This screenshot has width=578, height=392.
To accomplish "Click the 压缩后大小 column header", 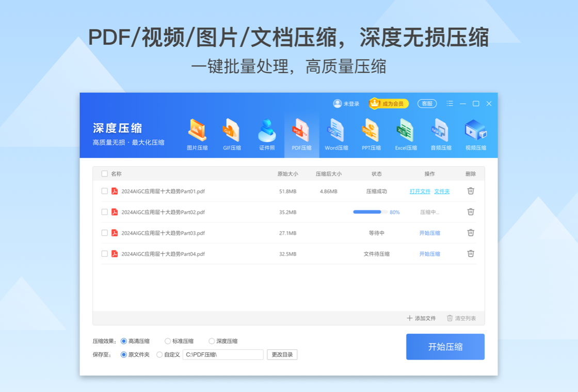I will click(328, 173).
